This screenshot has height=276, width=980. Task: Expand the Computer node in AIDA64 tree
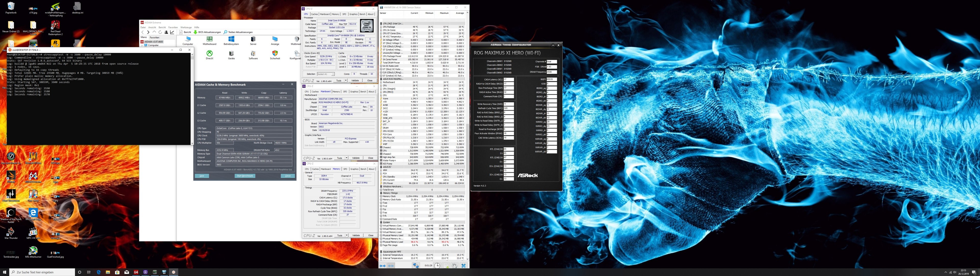click(x=142, y=45)
